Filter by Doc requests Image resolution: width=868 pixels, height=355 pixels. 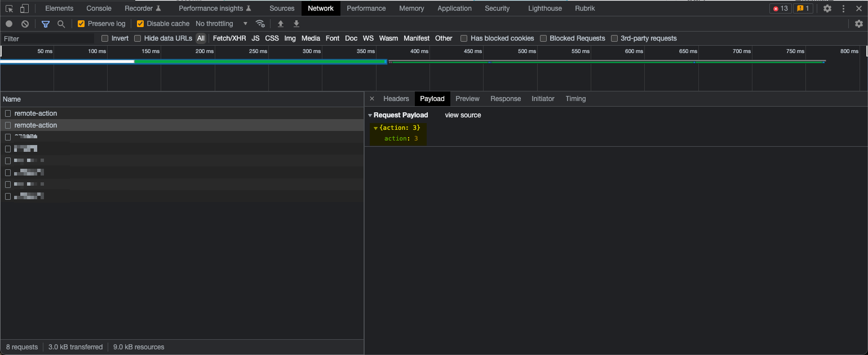(351, 38)
